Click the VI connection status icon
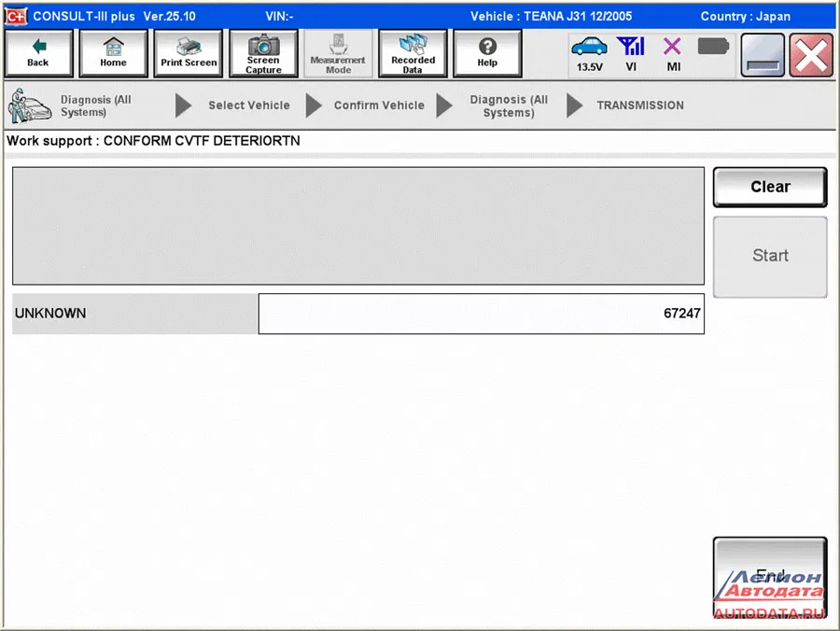The height and width of the screenshot is (631, 840). pos(631,53)
